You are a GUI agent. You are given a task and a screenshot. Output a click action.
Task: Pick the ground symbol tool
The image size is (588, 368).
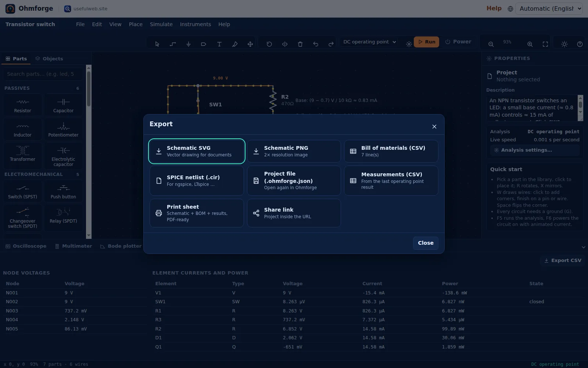[188, 44]
